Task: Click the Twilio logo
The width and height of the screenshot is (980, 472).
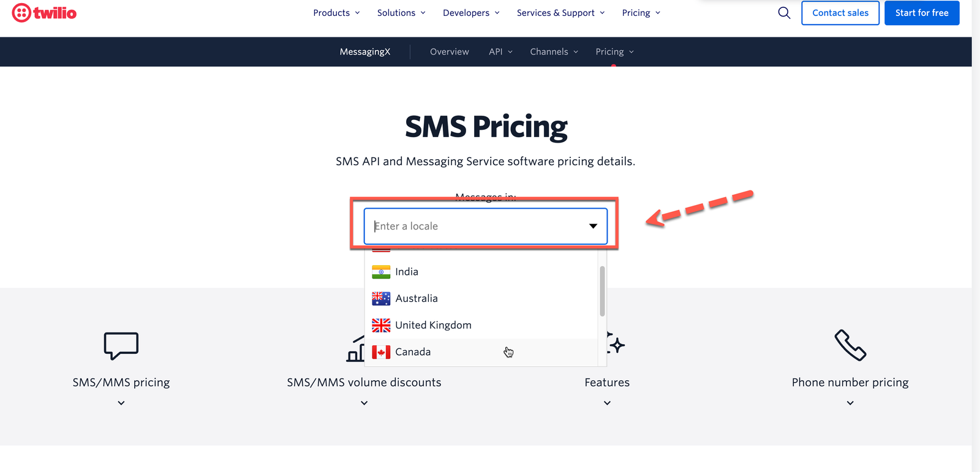Action: click(44, 13)
